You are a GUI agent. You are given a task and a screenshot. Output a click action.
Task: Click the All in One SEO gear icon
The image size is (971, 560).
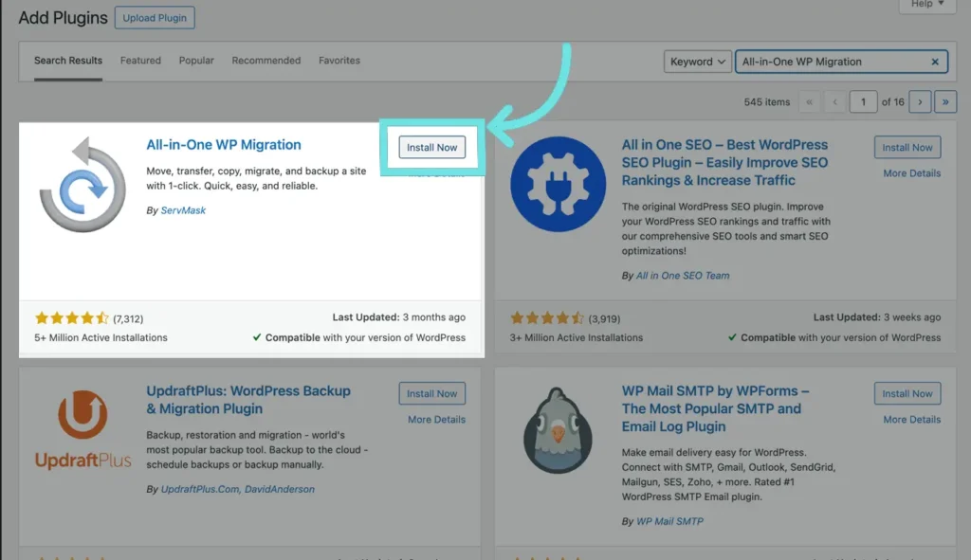click(558, 184)
